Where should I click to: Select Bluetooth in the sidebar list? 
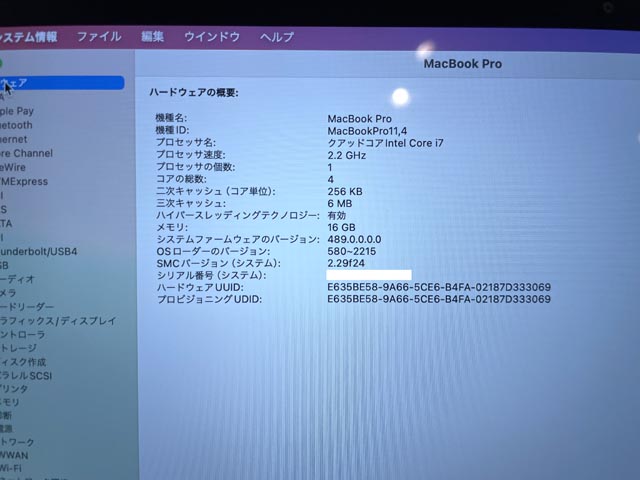click(18, 125)
